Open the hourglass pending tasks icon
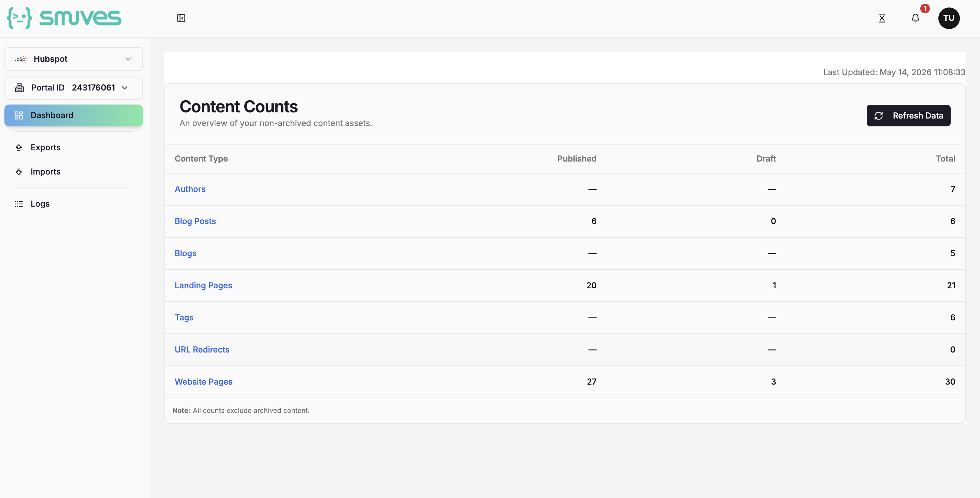The height and width of the screenshot is (498, 980). point(882,18)
